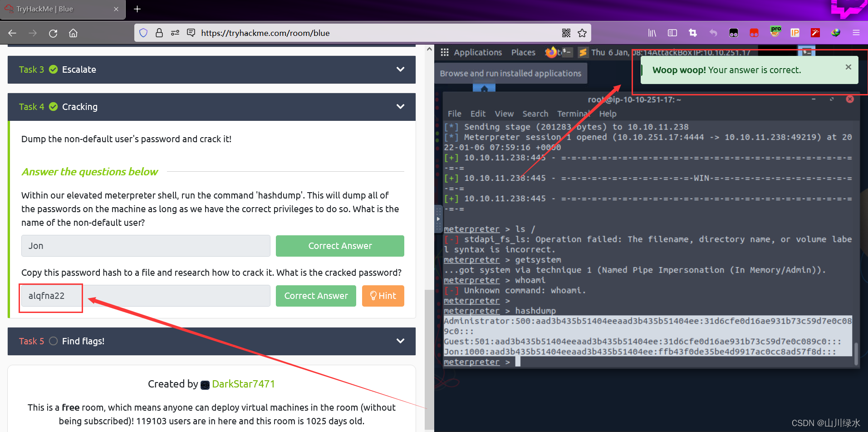Image resolution: width=868 pixels, height=432 pixels.
Task: Launch Sublime Text from AttackBox panel
Action: tap(583, 52)
